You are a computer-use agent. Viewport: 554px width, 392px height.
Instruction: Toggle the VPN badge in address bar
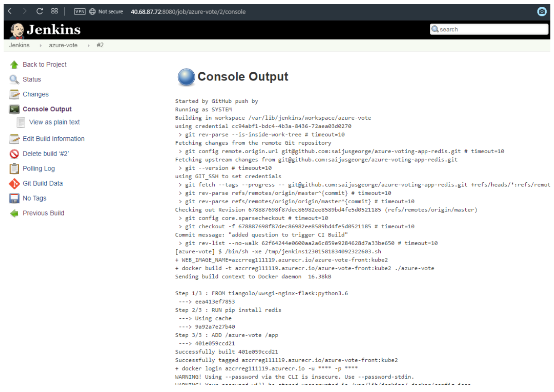[80, 11]
